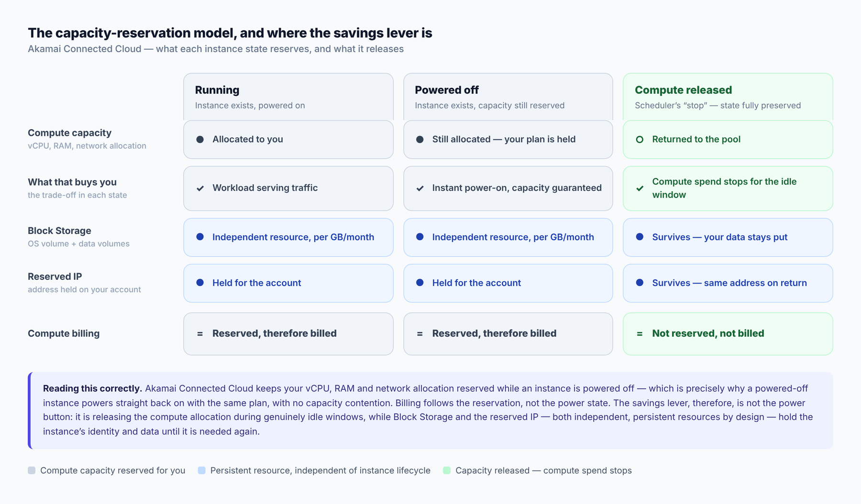Click the green checkmark beside 'Compute spend stops'
This screenshot has width=861, height=504.
[x=640, y=188]
